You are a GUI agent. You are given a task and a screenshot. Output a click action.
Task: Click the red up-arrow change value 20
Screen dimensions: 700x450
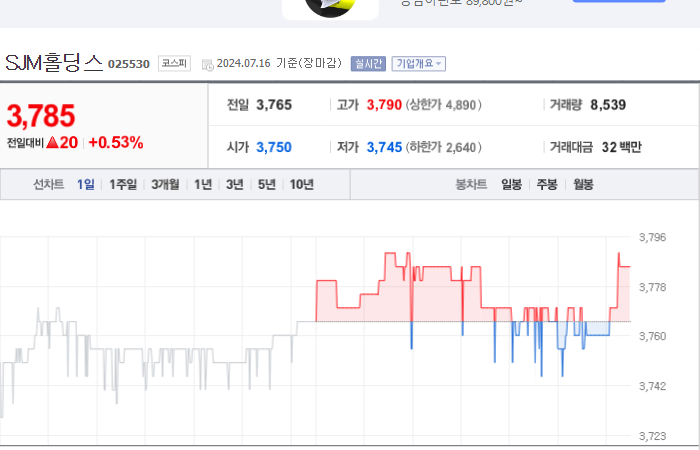pos(62,142)
